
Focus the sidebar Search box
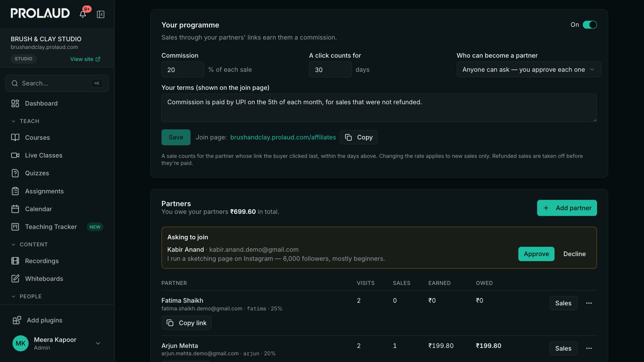[57, 83]
